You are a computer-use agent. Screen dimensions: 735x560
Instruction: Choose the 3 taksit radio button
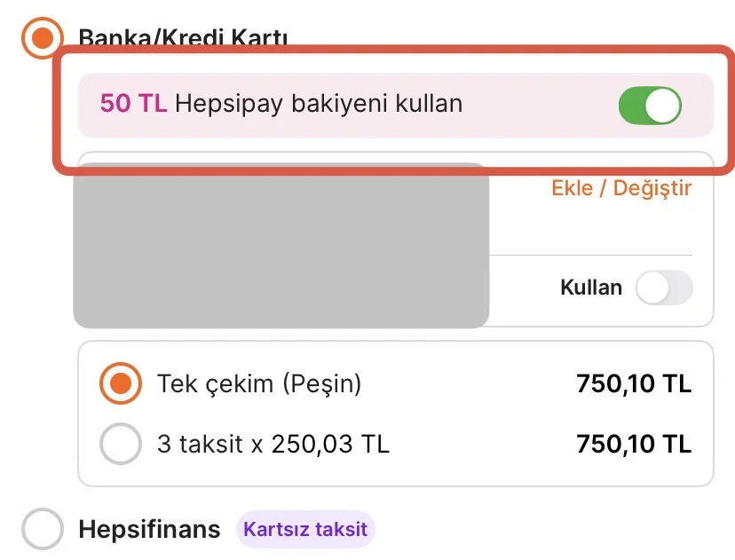coord(120,443)
